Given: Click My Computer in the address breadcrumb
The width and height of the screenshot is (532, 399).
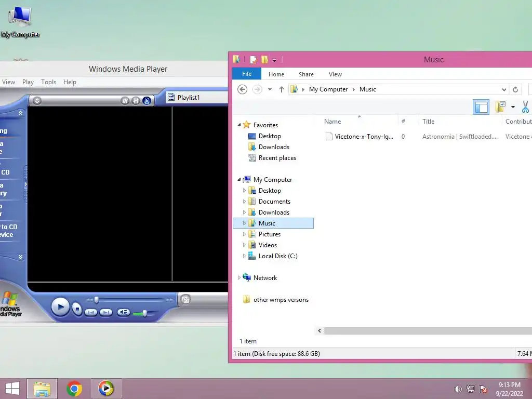Looking at the screenshot, I should point(328,89).
